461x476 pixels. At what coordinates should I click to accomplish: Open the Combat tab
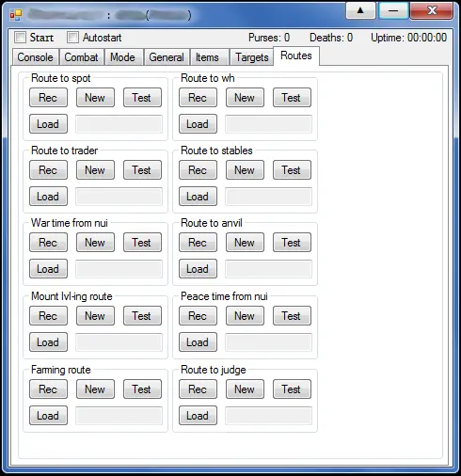(x=81, y=57)
